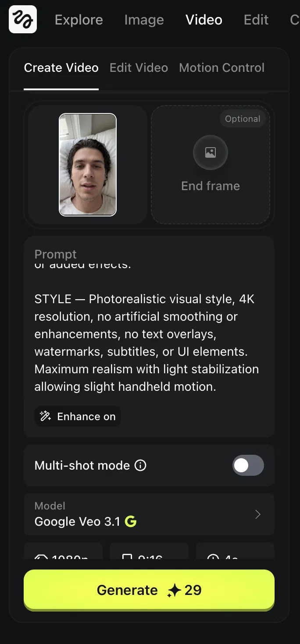Switch to the Motion Control tab

[x=221, y=68]
